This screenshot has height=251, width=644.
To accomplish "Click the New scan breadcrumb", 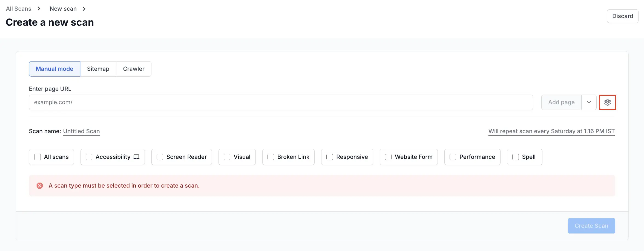I will [x=63, y=9].
